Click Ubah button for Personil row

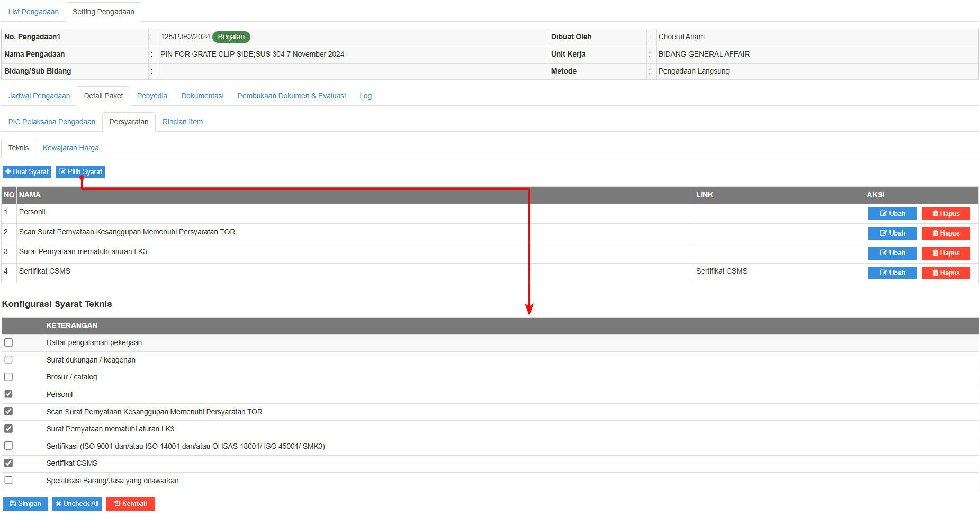[x=892, y=214]
